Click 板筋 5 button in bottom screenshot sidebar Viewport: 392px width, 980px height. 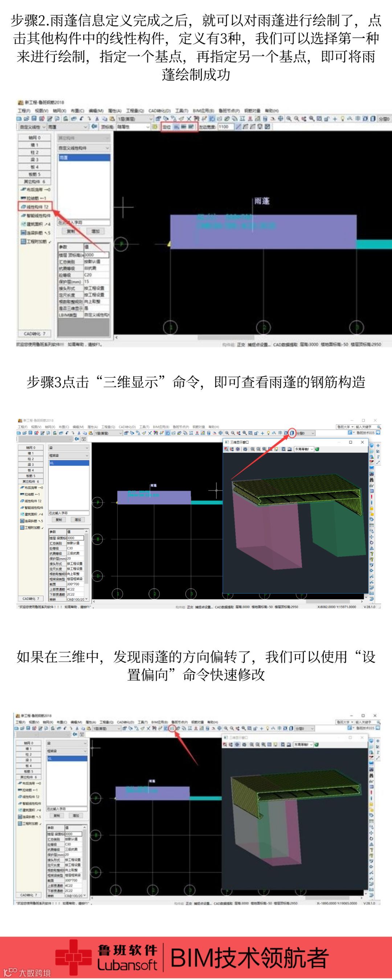coord(28,771)
